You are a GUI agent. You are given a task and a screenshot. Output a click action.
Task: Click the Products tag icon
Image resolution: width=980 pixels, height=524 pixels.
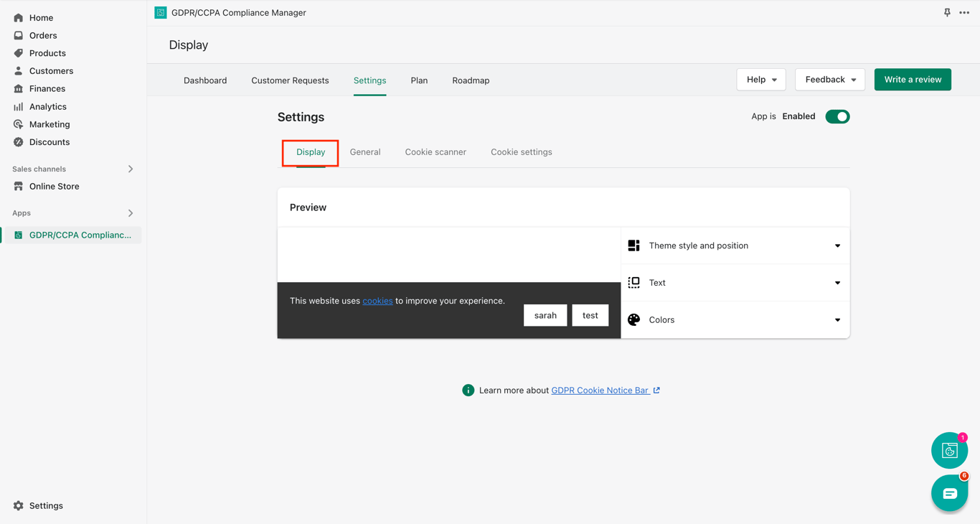[x=19, y=53]
